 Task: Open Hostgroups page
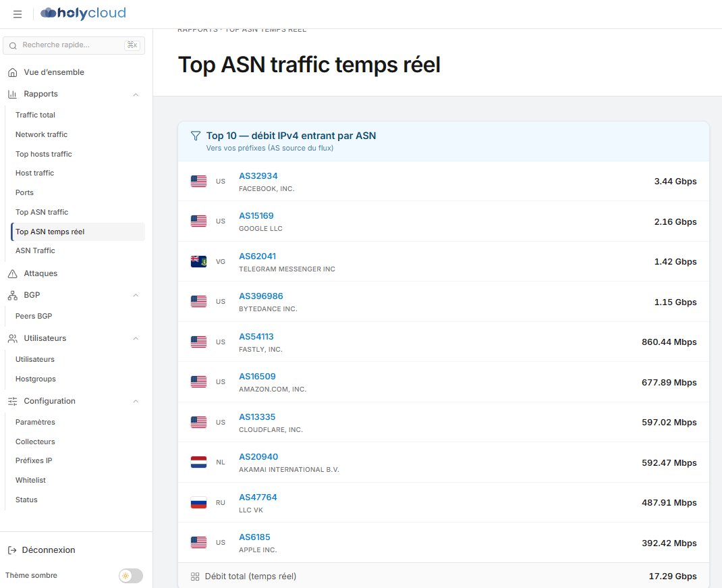tap(36, 379)
